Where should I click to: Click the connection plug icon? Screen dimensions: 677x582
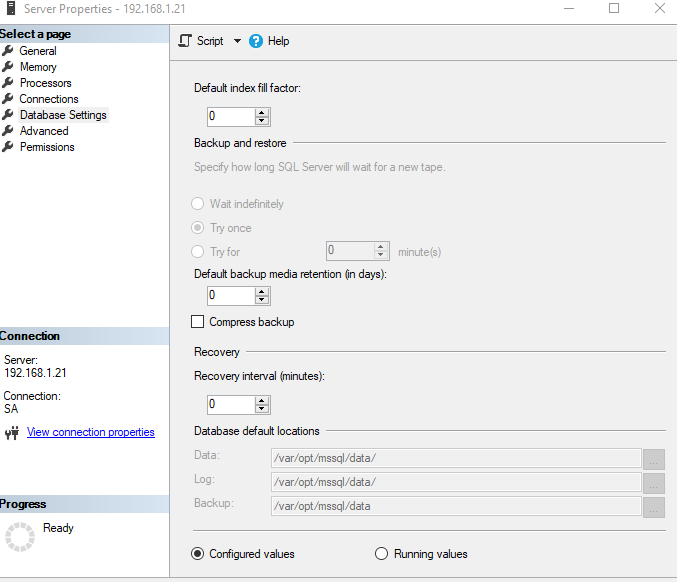12,433
